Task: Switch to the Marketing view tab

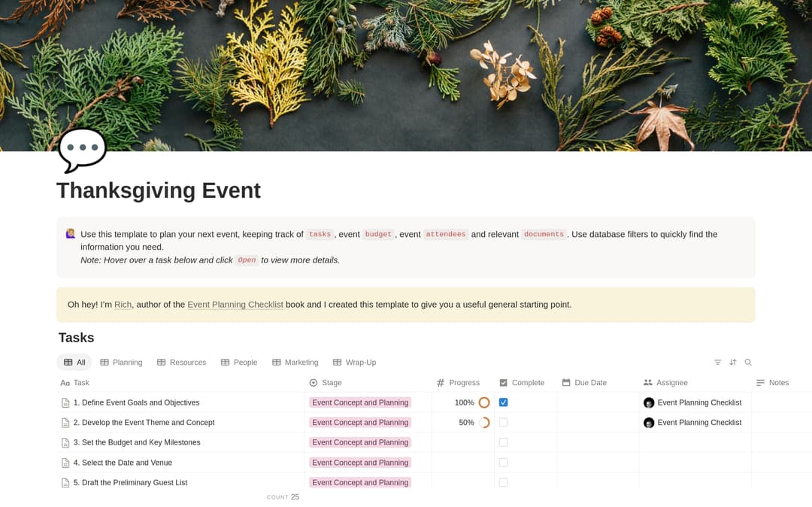Action: pyautogui.click(x=295, y=363)
